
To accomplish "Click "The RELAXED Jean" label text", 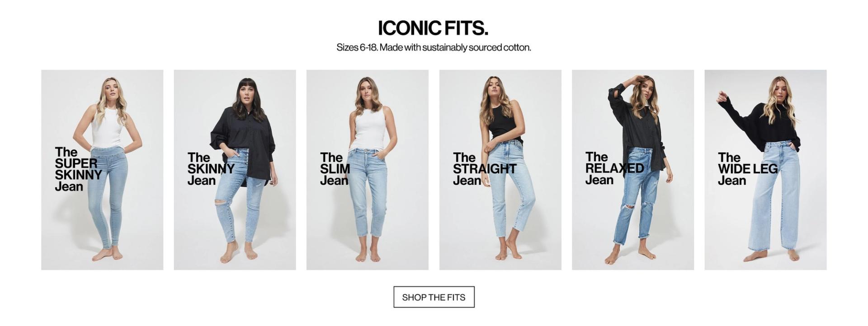I will pyautogui.click(x=614, y=168).
